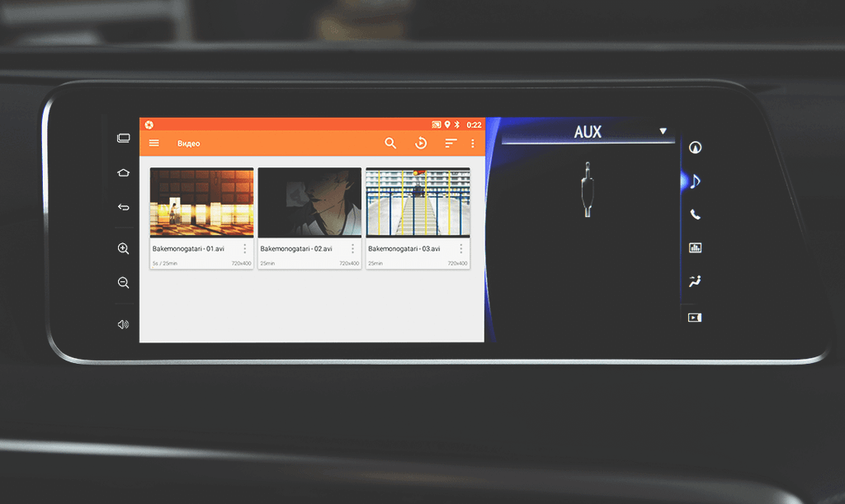The height and width of the screenshot is (504, 845).
Task: Expand the AUX source dropdown arrow
Action: tap(663, 131)
